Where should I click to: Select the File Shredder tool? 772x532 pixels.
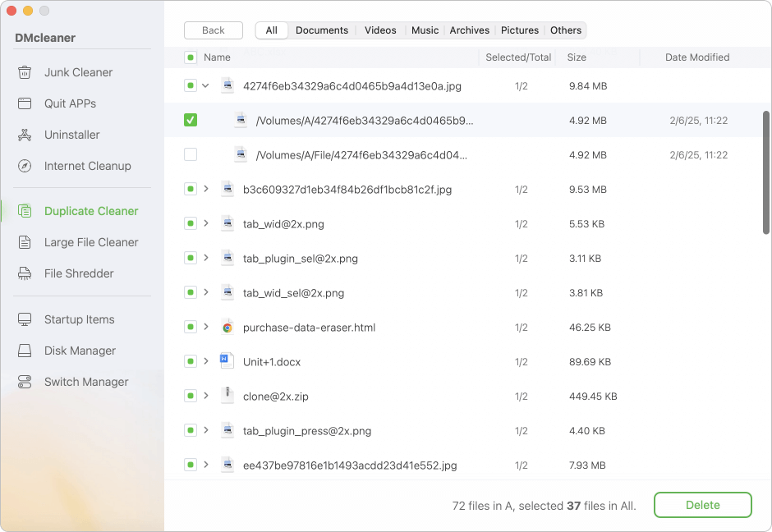(x=77, y=273)
